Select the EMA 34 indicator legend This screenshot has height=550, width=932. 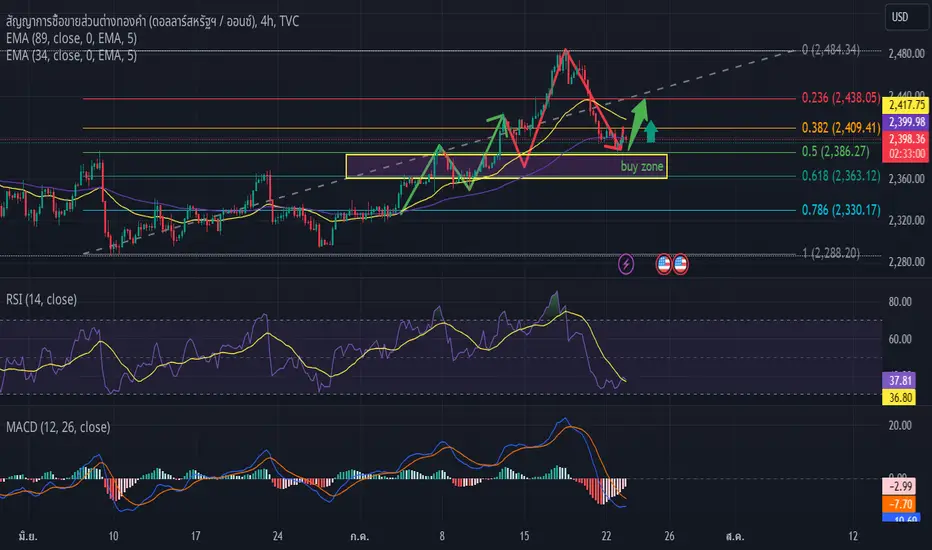71,56
